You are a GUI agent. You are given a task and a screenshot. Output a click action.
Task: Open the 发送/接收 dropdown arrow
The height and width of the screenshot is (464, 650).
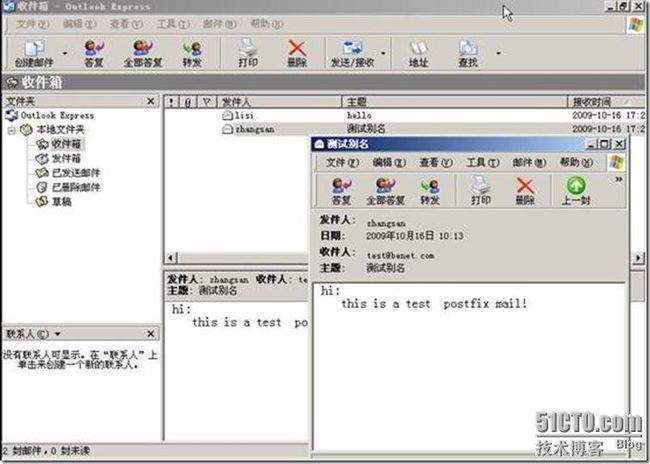tap(383, 53)
